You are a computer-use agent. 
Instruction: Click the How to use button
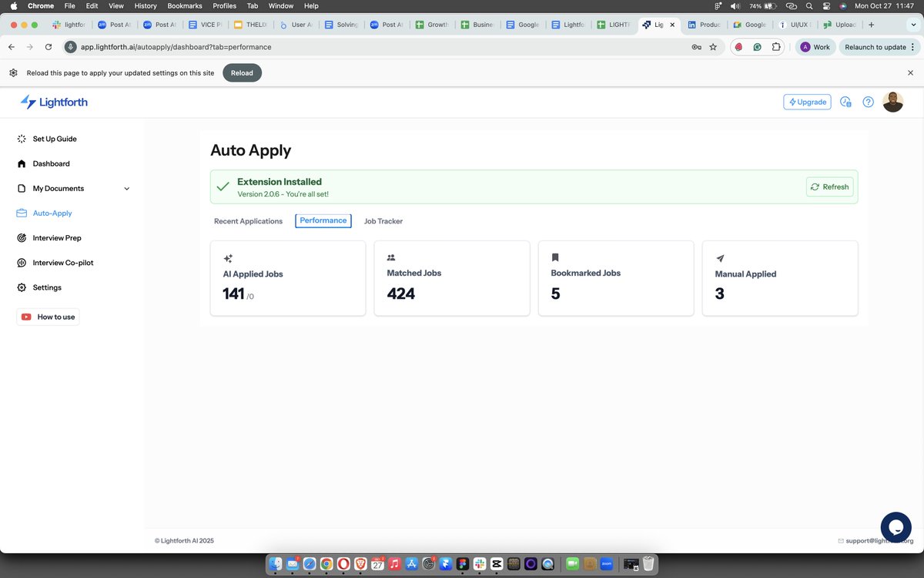(x=48, y=317)
